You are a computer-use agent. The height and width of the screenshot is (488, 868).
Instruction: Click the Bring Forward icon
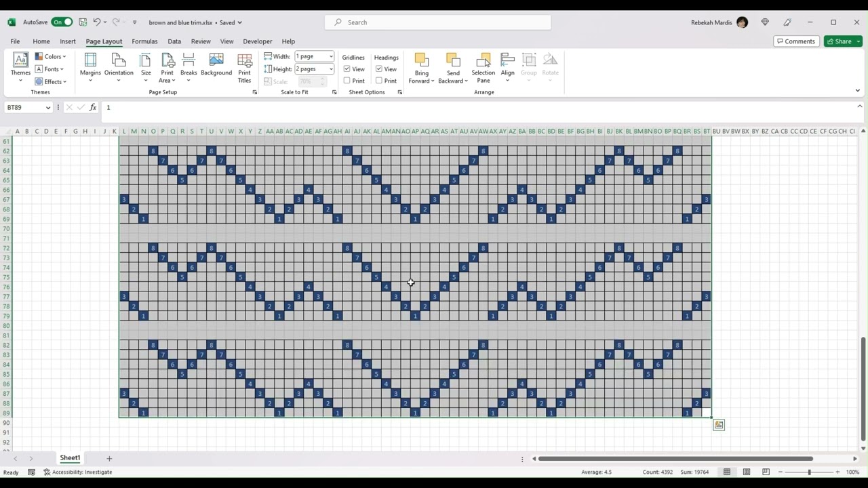(x=421, y=60)
